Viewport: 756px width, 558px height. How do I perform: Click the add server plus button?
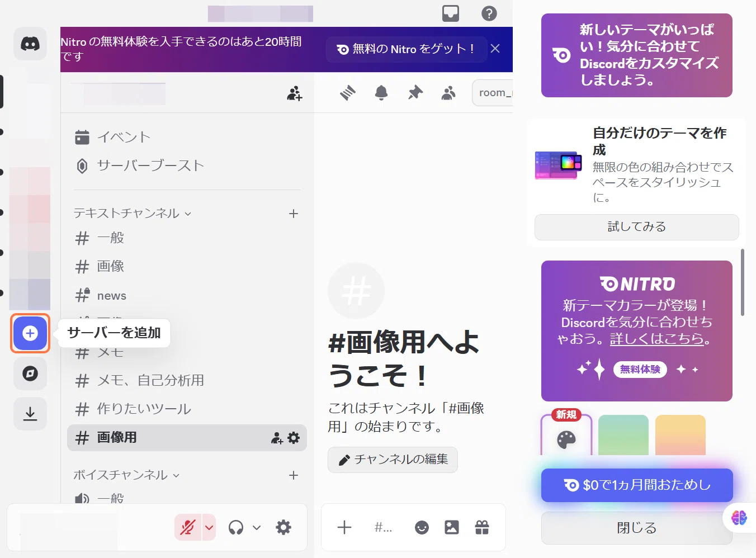click(x=30, y=333)
